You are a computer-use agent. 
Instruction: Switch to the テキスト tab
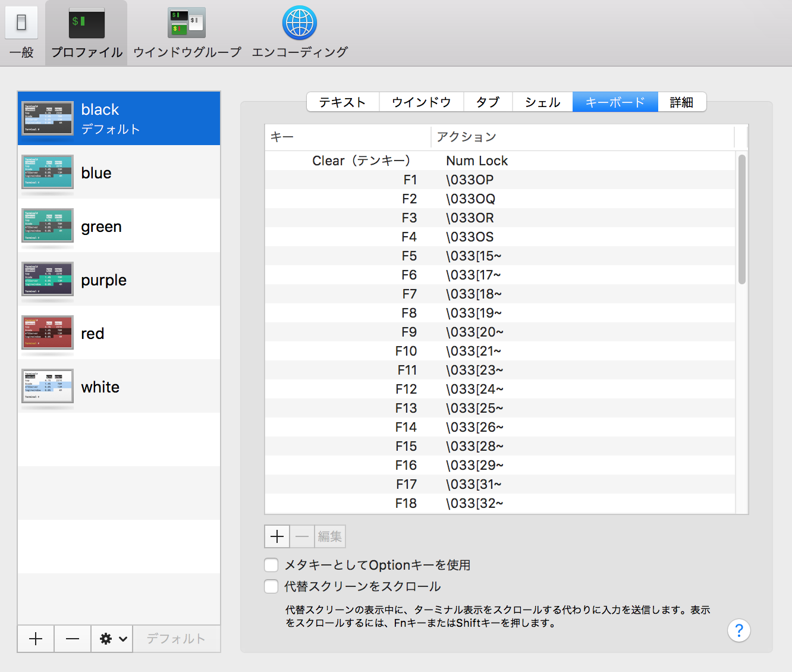click(342, 102)
